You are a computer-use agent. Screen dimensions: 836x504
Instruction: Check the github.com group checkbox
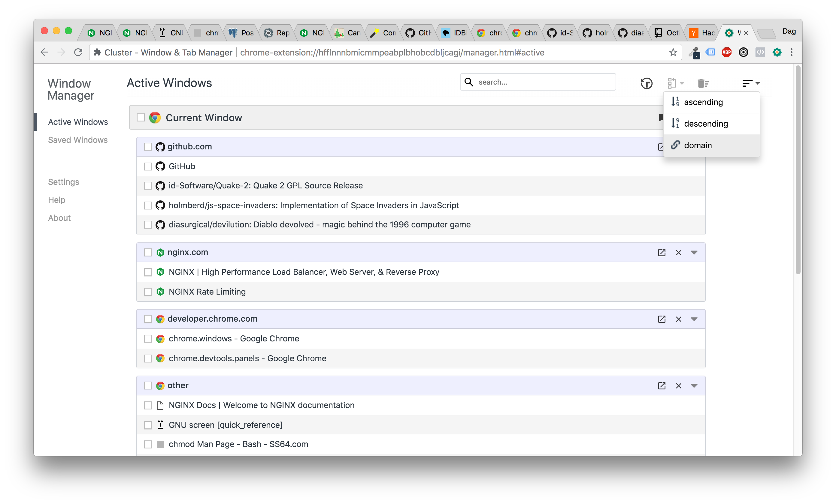pos(148,146)
